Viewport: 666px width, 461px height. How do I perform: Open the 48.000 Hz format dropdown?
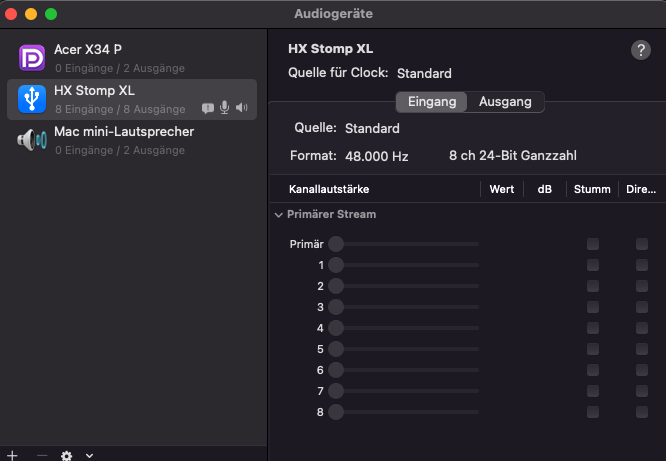coord(377,156)
